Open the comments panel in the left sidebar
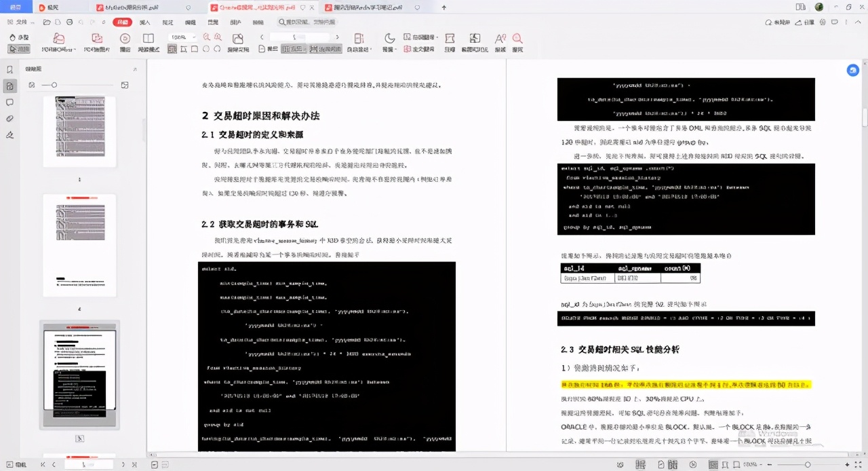Image resolution: width=868 pixels, height=471 pixels. pos(9,102)
